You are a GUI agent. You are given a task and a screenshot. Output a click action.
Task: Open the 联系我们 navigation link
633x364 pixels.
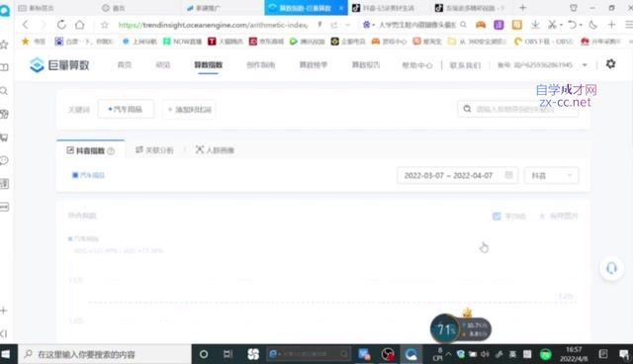pyautogui.click(x=465, y=65)
